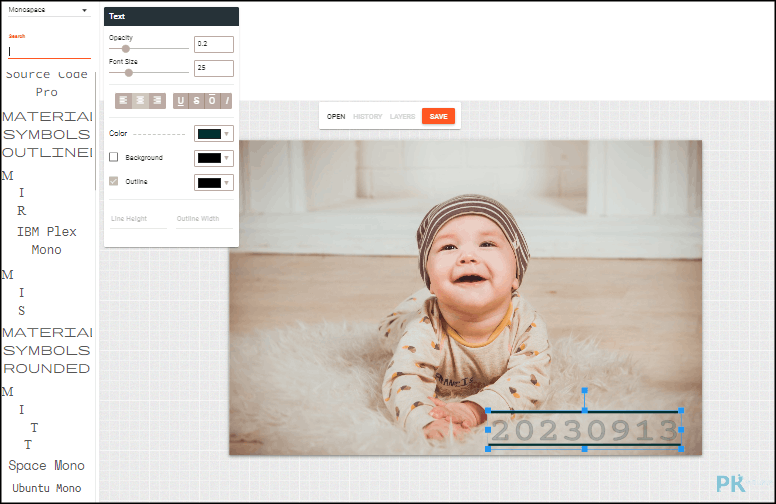The height and width of the screenshot is (504, 776).
Task: Focus the font Search field
Action: (49, 51)
